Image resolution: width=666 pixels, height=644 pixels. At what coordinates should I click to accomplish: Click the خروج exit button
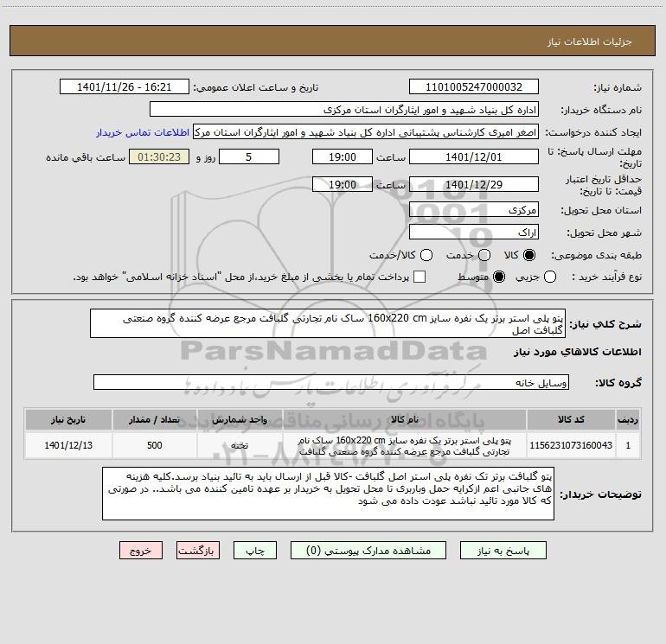tap(141, 550)
